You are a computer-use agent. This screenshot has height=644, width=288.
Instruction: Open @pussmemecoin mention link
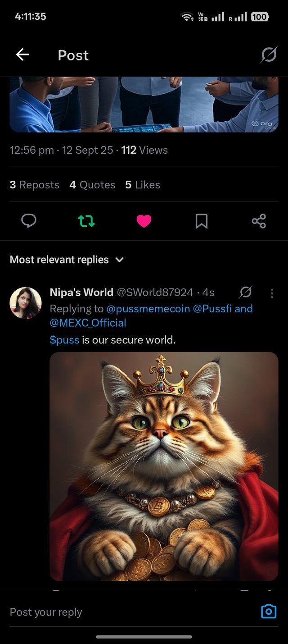point(148,309)
